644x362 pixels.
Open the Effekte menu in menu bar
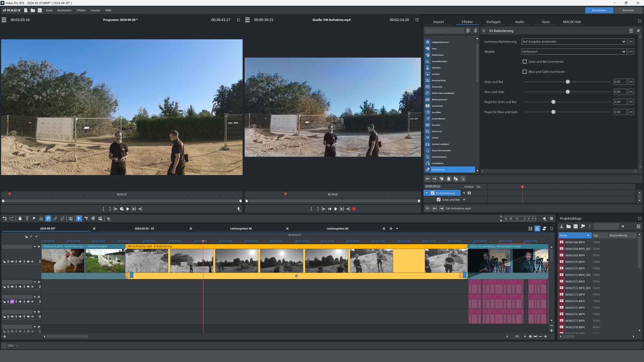tap(81, 10)
